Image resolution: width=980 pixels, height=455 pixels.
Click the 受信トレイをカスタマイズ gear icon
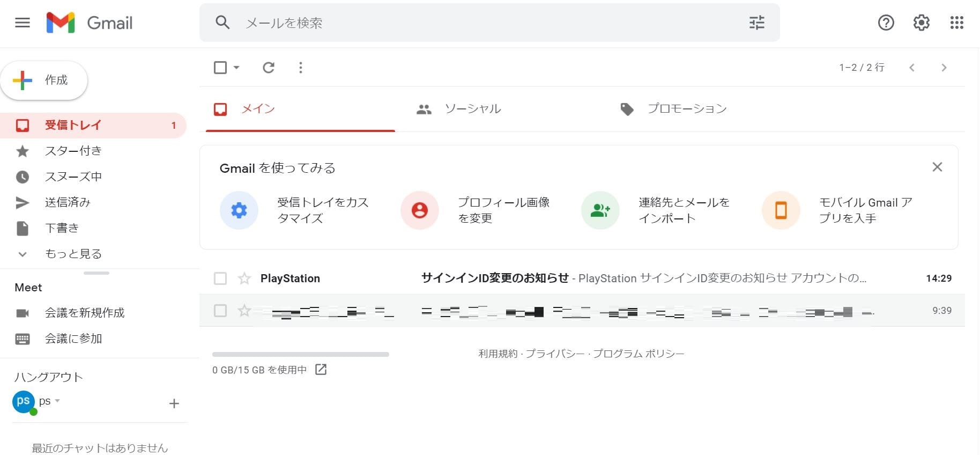[x=239, y=210]
